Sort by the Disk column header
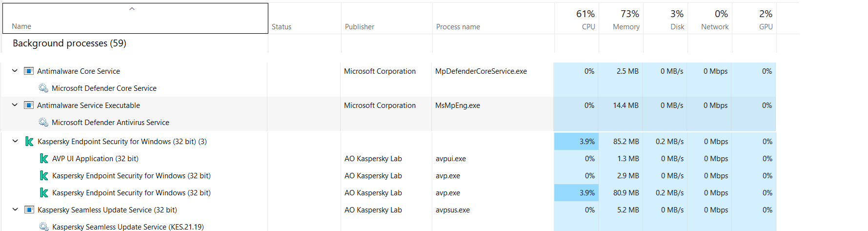This screenshot has width=868, height=231. 677,26
